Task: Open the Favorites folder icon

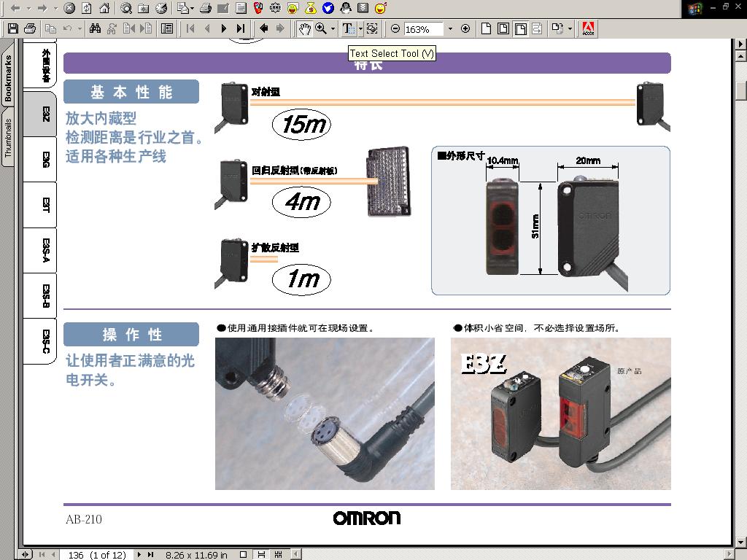Action: click(x=144, y=8)
